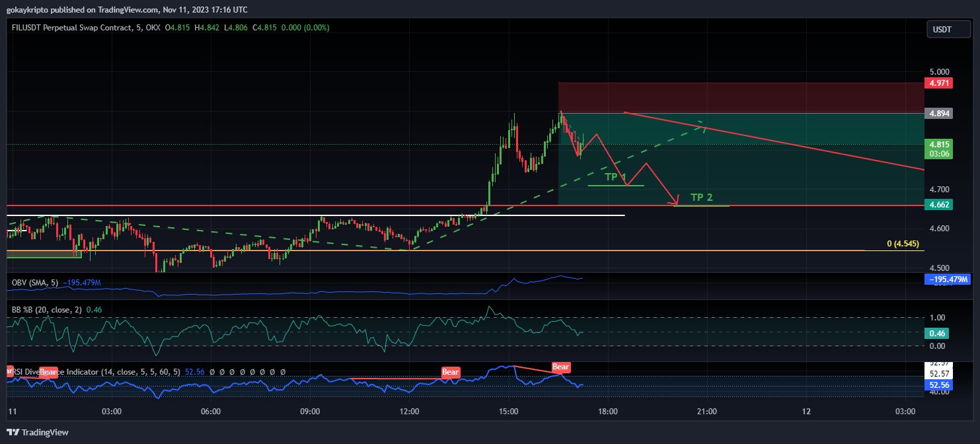Click the gokaykripto published header text
Screen dimensions: 980x444
(x=127, y=9)
